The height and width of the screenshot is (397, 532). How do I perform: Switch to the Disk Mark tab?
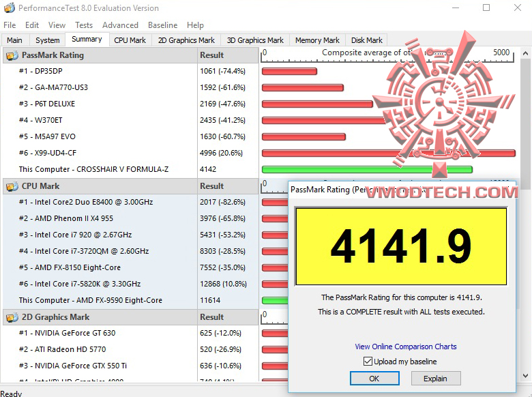[x=367, y=40]
